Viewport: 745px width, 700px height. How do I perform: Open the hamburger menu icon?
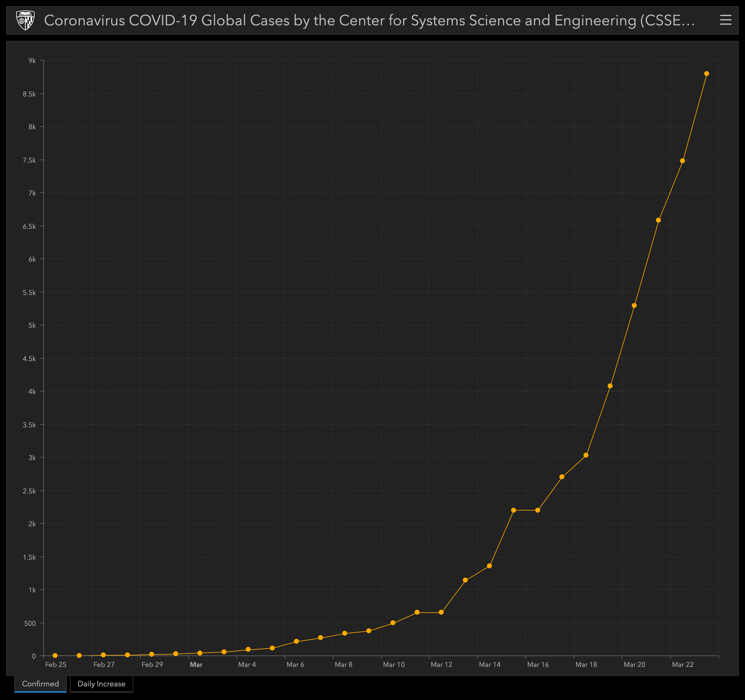[x=726, y=20]
